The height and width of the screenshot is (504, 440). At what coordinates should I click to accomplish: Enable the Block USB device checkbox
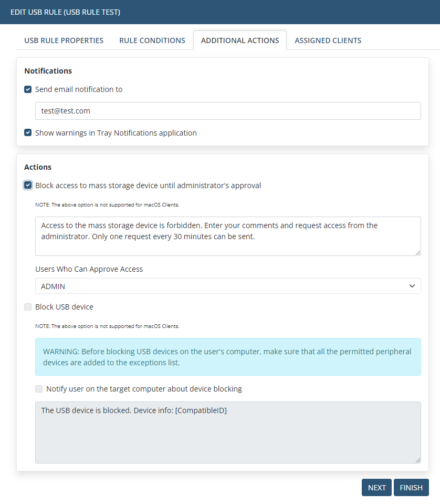28,307
